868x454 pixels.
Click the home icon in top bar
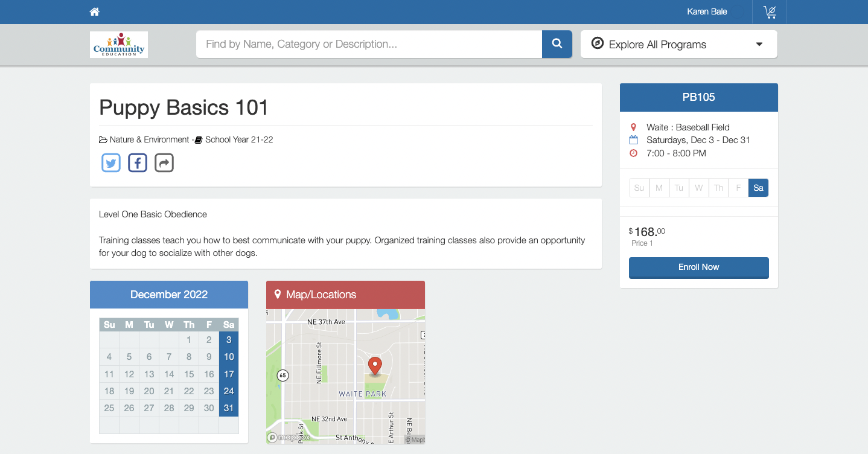tap(95, 12)
